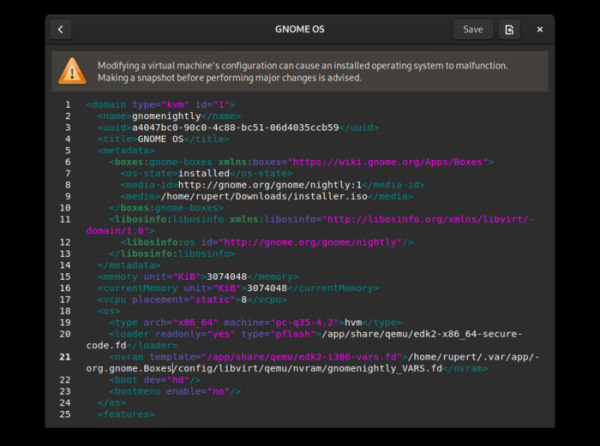
Task: Click line number 21 in the gutter
Action: click(x=66, y=357)
